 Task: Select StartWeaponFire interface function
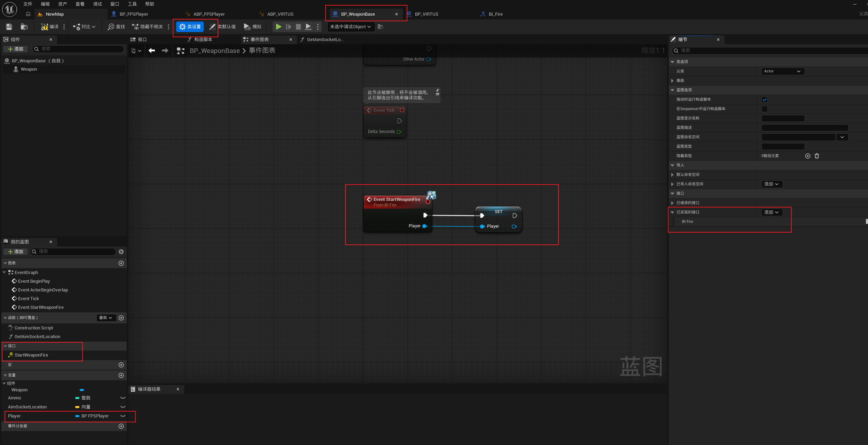pos(31,355)
